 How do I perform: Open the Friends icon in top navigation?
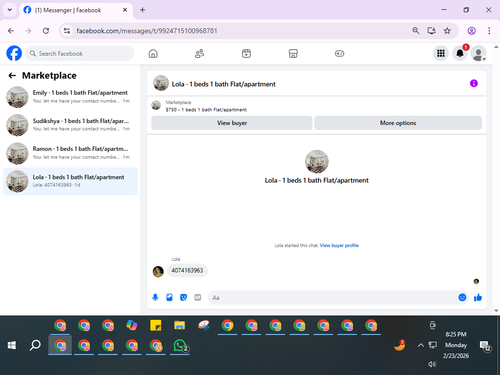point(199,53)
